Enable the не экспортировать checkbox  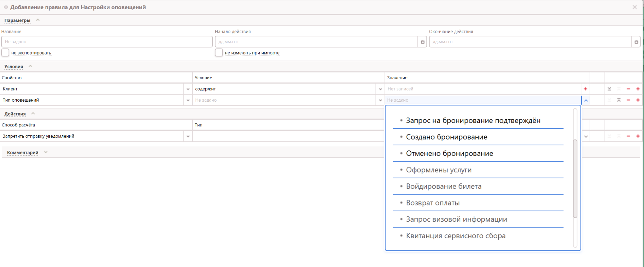tap(5, 53)
